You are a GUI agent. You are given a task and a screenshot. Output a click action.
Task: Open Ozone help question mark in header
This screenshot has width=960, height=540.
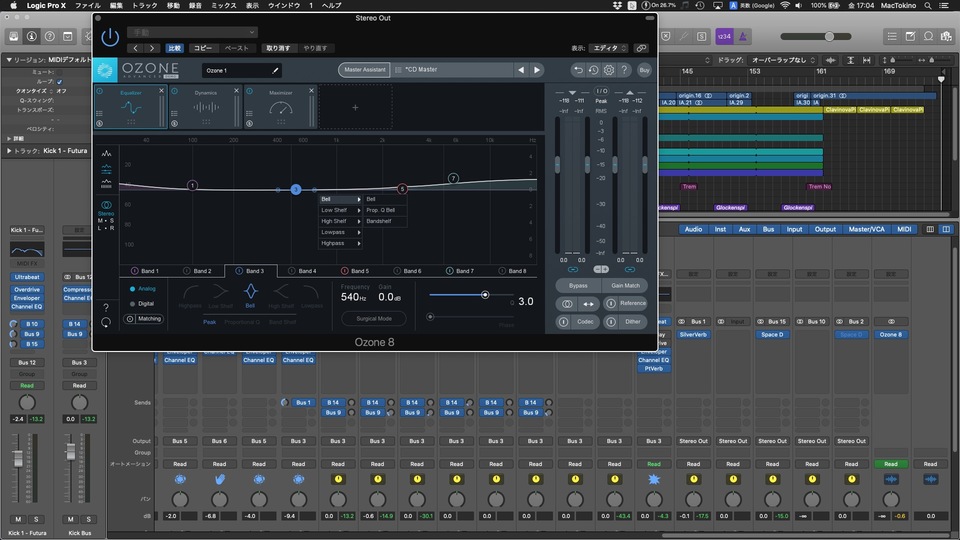(x=624, y=70)
